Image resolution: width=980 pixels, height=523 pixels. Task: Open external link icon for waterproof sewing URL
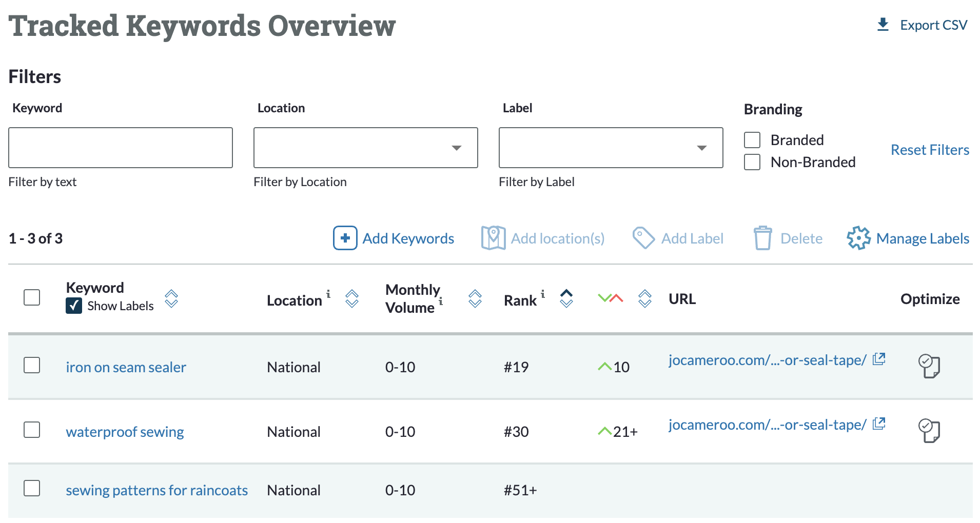pyautogui.click(x=879, y=424)
